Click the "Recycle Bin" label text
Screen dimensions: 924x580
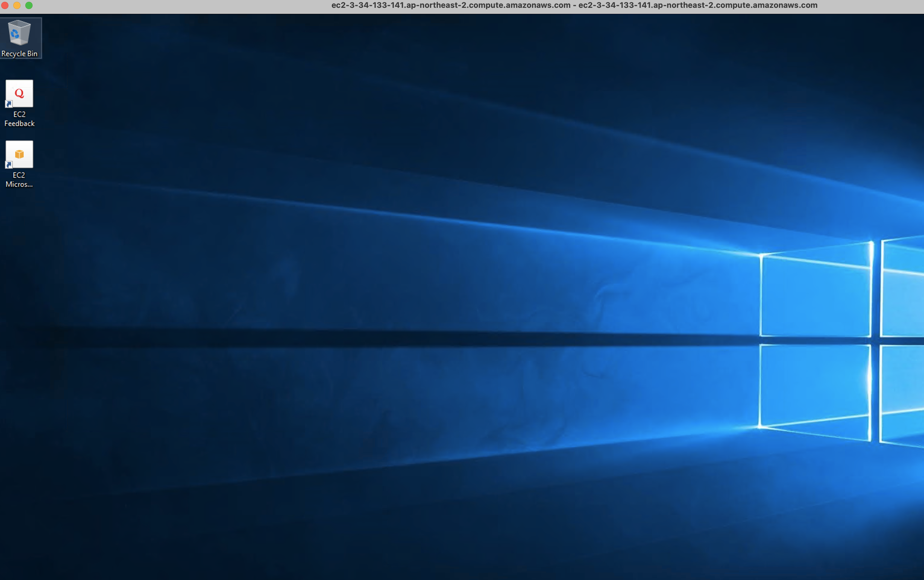19,54
